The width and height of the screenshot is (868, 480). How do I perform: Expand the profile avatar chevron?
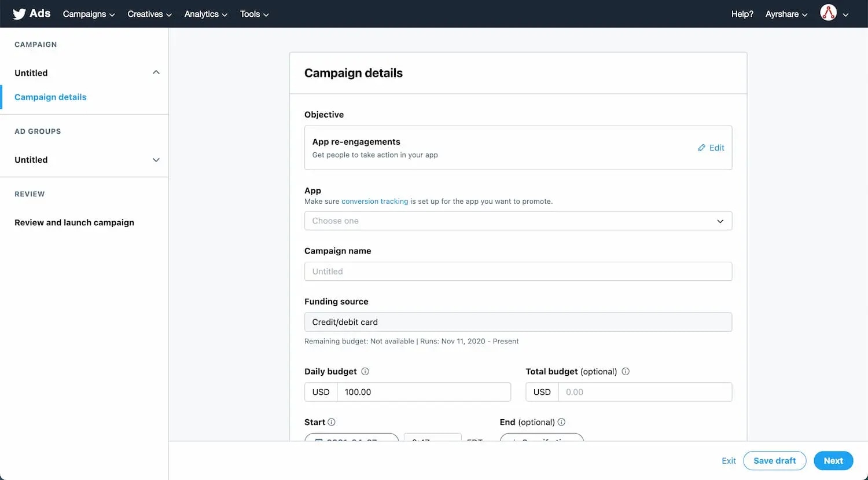845,15
